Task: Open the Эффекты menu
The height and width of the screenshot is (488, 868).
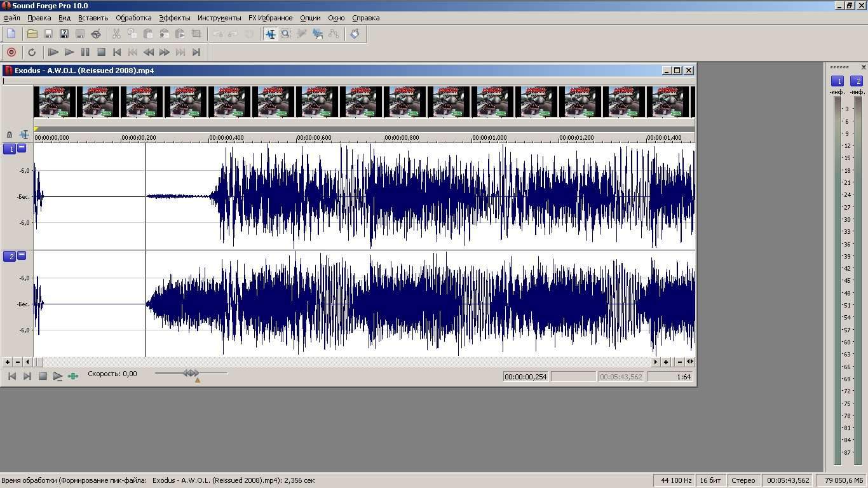Action: point(174,18)
